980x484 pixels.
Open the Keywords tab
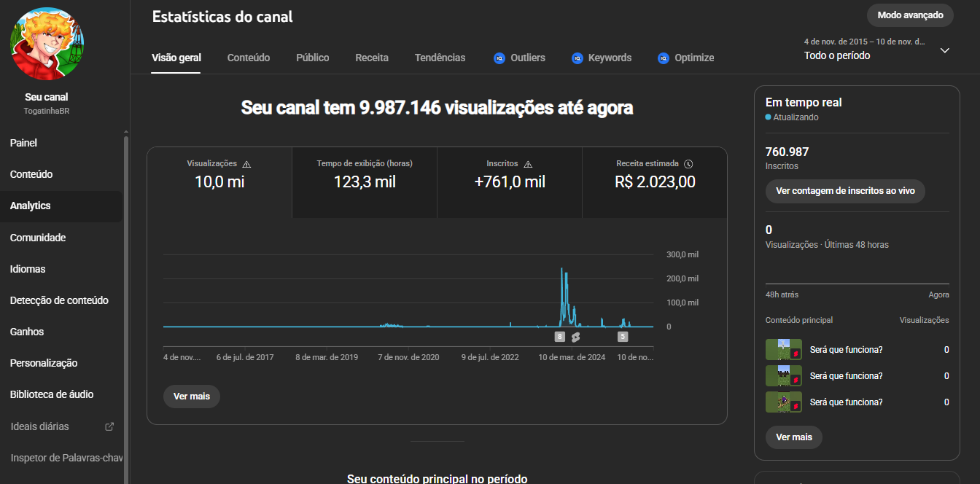click(x=602, y=58)
